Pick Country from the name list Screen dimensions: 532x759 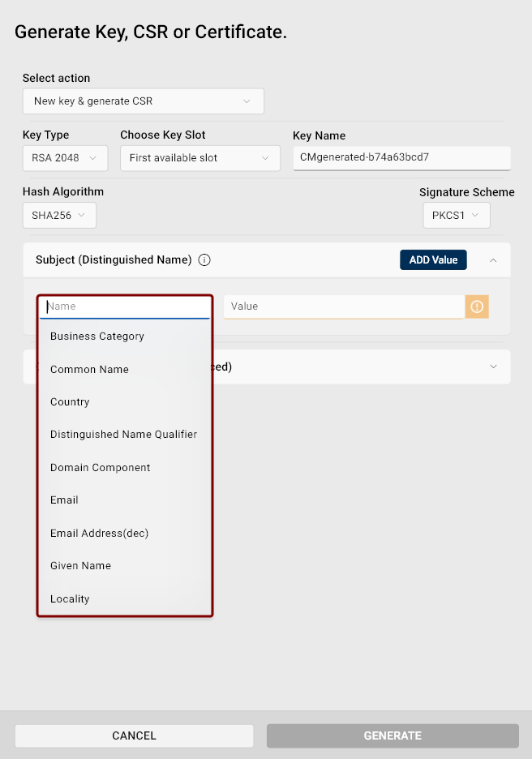pos(70,402)
